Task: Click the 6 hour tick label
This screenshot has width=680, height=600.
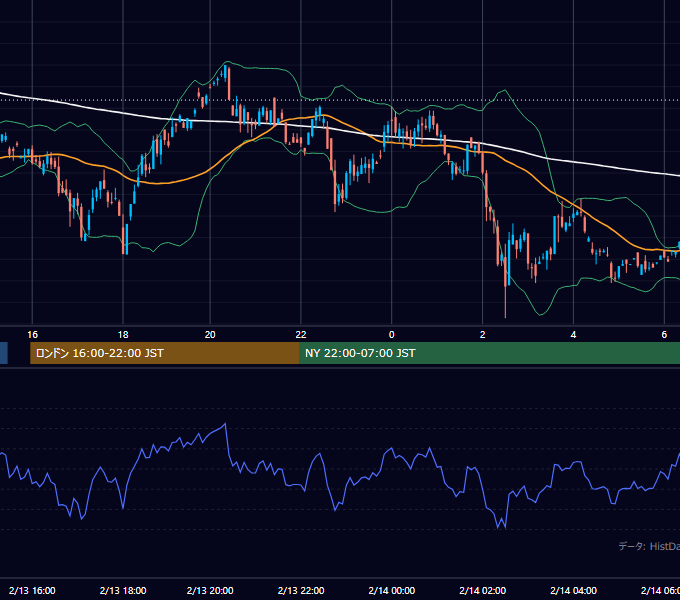Action: [x=664, y=335]
